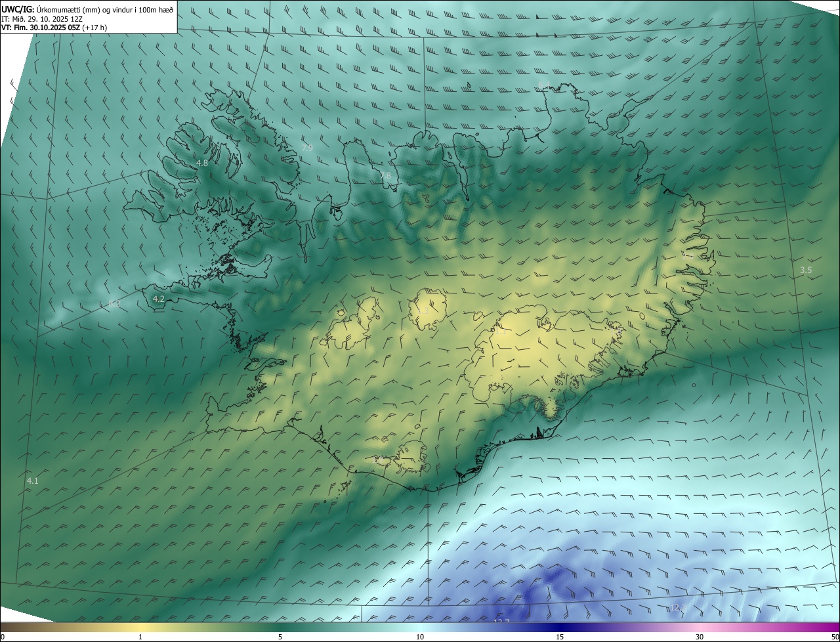Click the 1 tick on the color scale
This screenshot has width=840, height=642.
click(140, 637)
